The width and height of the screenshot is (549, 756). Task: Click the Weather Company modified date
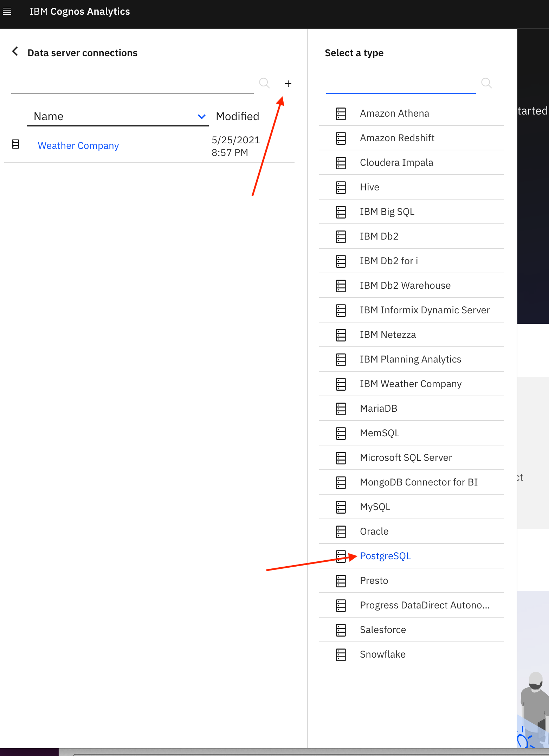pos(236,146)
